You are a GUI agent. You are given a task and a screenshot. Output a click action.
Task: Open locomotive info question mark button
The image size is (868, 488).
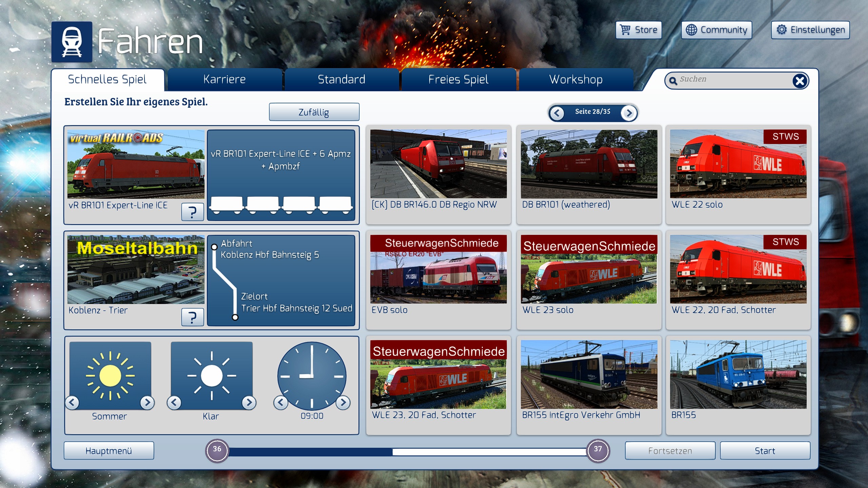point(192,212)
